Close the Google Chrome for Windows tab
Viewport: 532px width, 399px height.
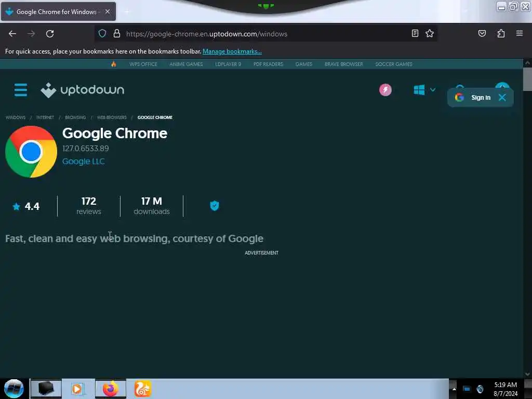[x=108, y=11]
